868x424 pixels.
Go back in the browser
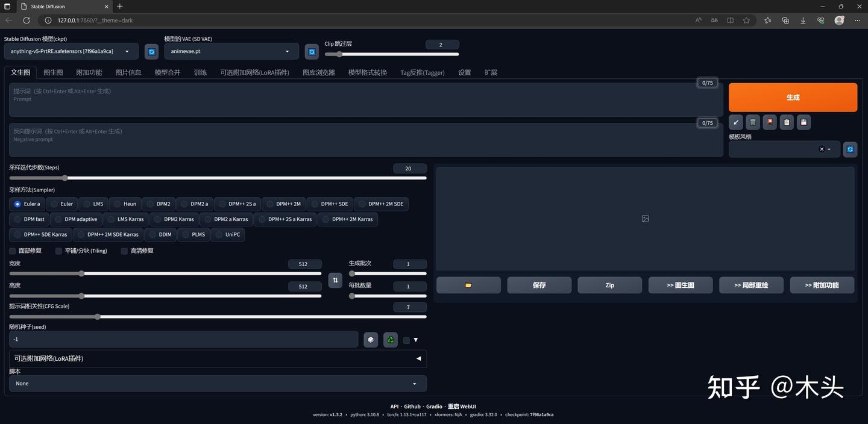click(x=8, y=20)
